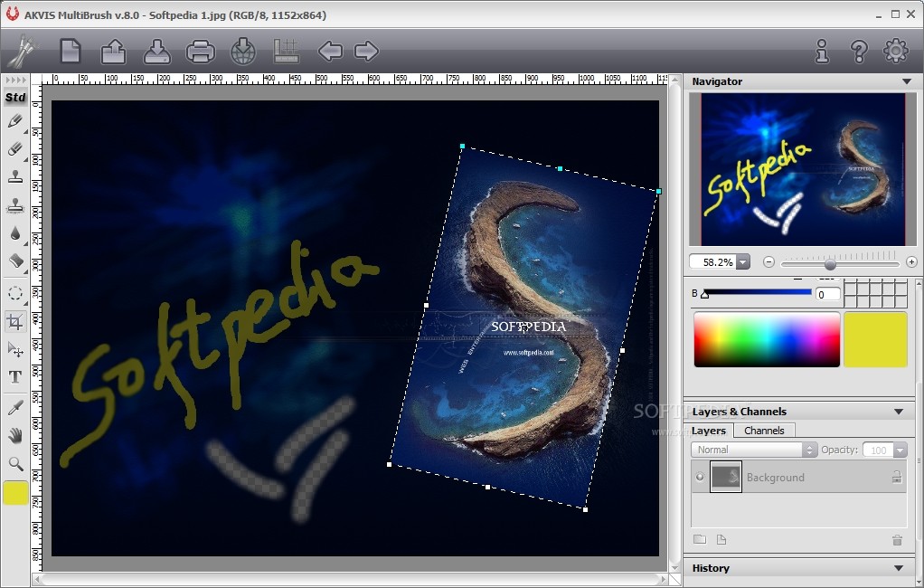Viewport: 924px width, 588px height.
Task: Select the Zoom magnifier tool
Action: [15, 463]
